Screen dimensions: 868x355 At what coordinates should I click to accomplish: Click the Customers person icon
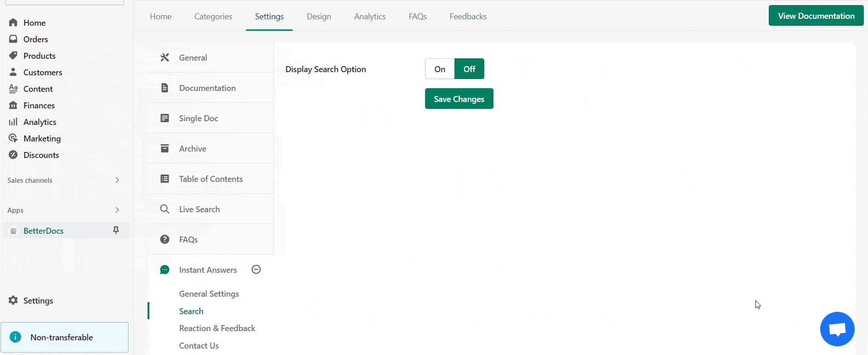tap(13, 72)
